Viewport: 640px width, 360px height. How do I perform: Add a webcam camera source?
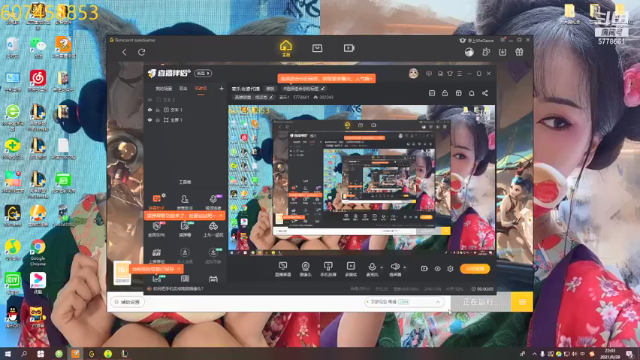click(x=305, y=269)
